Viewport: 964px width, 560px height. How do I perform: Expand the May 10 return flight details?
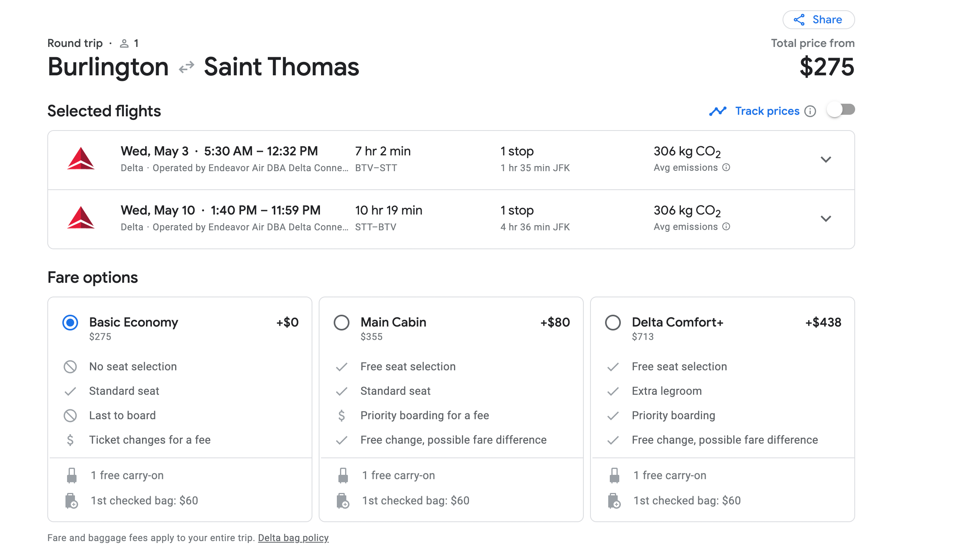826,218
